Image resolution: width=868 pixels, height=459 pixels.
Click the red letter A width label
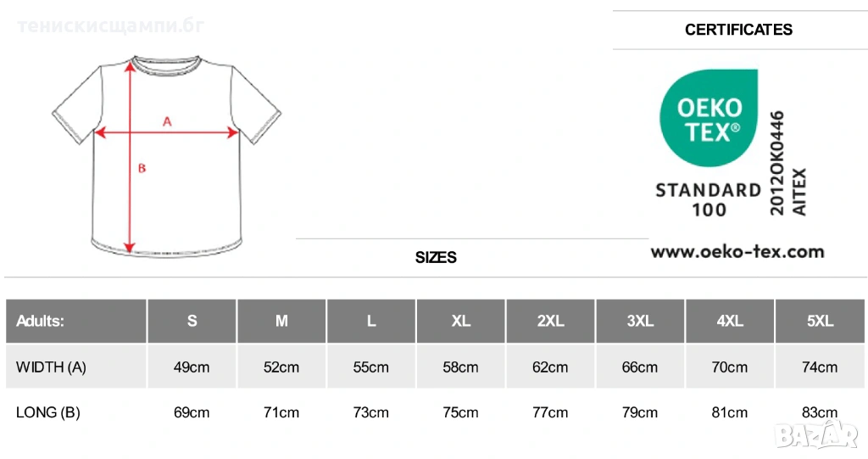167,121
